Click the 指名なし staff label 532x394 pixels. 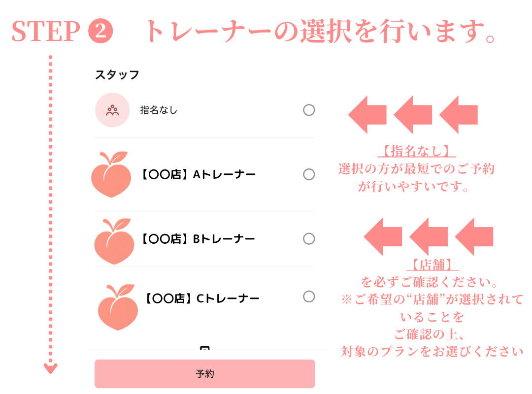tap(159, 110)
